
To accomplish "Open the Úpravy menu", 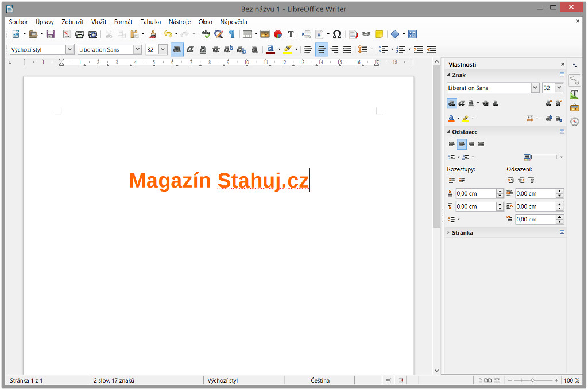I will [45, 22].
